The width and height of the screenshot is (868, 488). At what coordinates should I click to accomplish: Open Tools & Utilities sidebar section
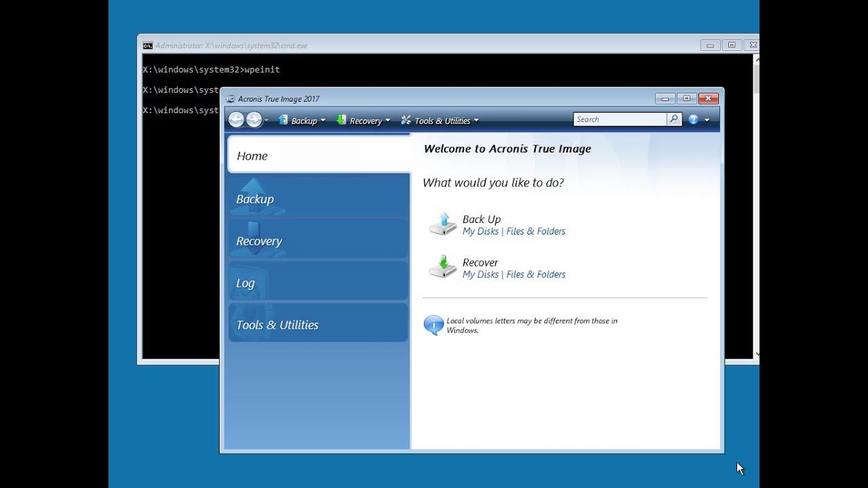point(319,323)
